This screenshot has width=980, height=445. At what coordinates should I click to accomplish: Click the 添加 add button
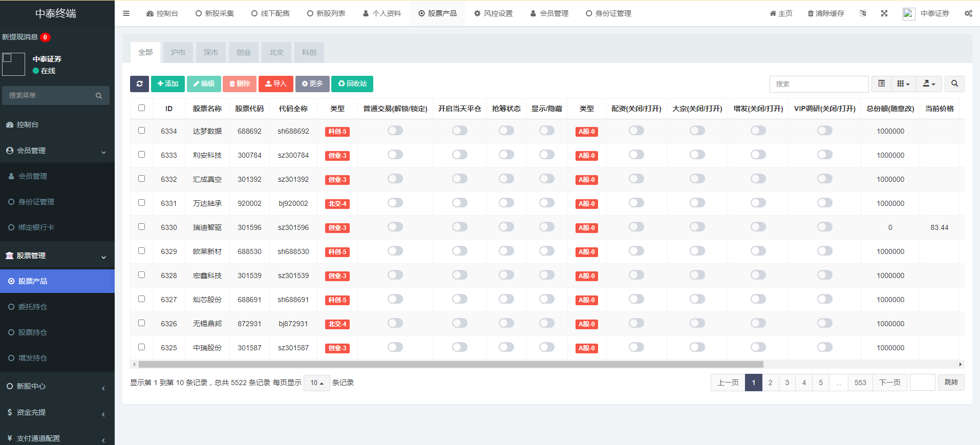click(x=168, y=84)
